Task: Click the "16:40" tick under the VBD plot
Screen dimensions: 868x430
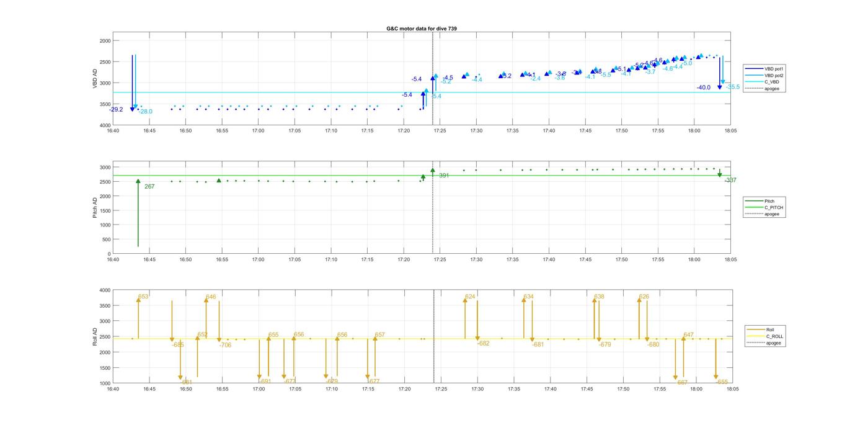Action: (112, 131)
